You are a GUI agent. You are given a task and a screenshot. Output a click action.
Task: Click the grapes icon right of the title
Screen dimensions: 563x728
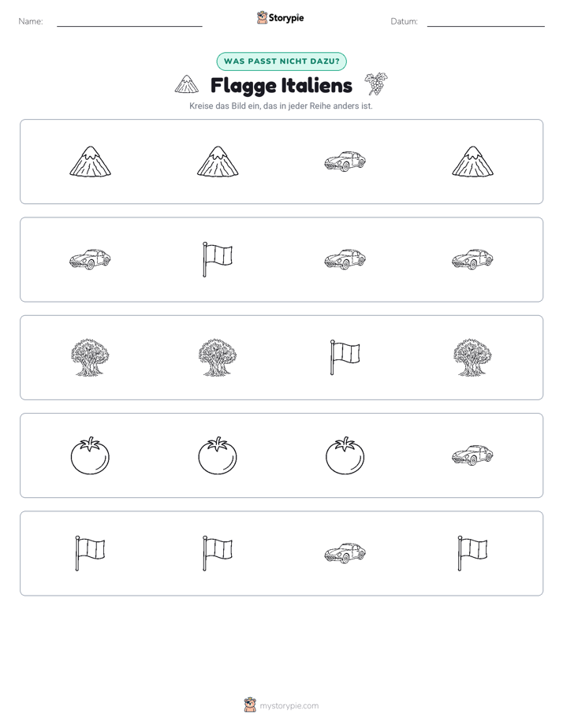[x=376, y=84]
